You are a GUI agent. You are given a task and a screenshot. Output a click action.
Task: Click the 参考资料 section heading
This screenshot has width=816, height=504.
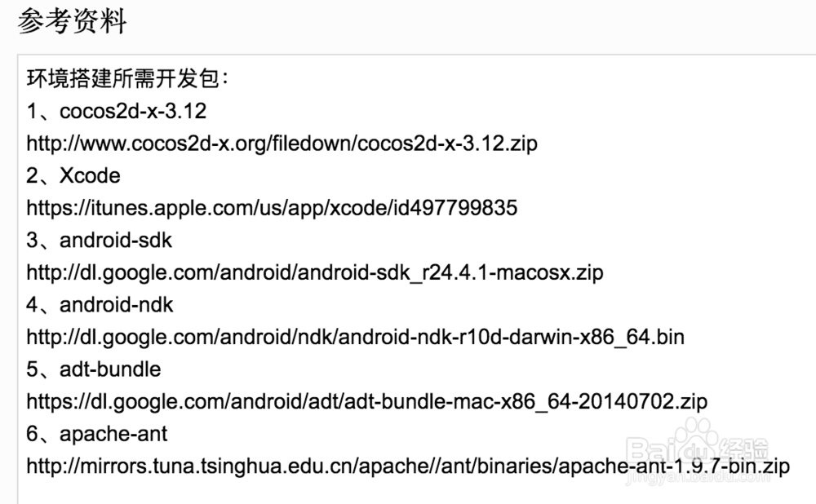click(72, 22)
